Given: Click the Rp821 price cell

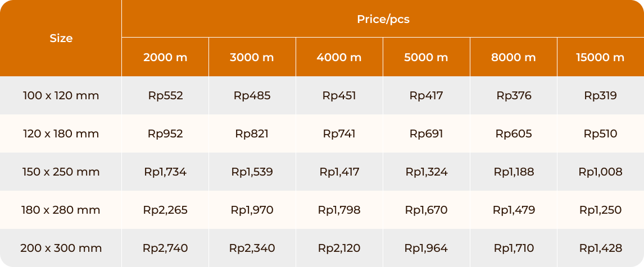Looking at the screenshot, I should pyautogui.click(x=252, y=133).
